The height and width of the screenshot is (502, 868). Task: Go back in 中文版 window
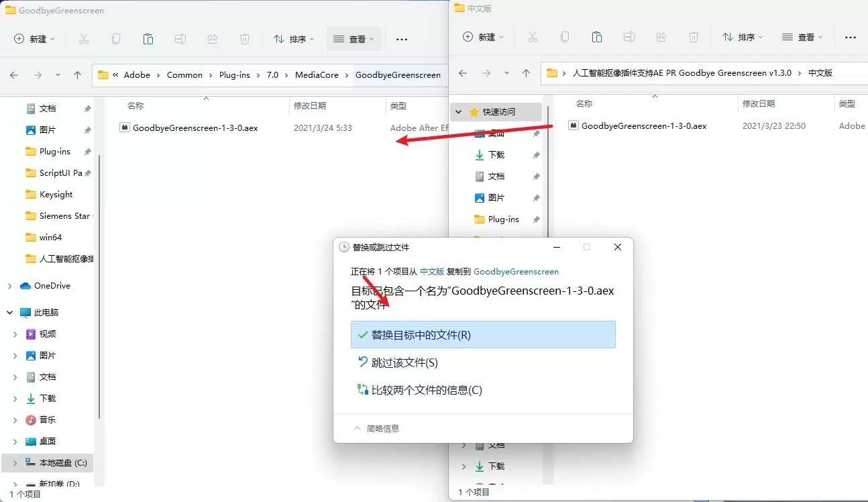click(x=463, y=73)
